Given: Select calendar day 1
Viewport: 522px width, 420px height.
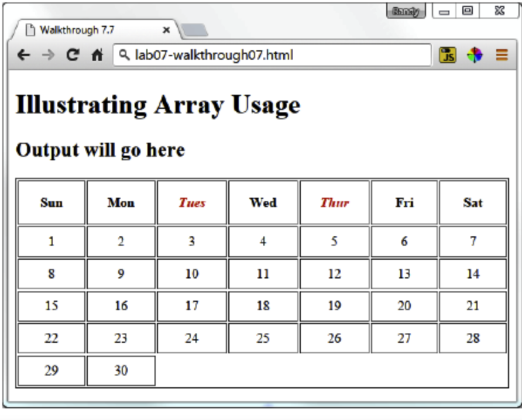Looking at the screenshot, I should 51,241.
